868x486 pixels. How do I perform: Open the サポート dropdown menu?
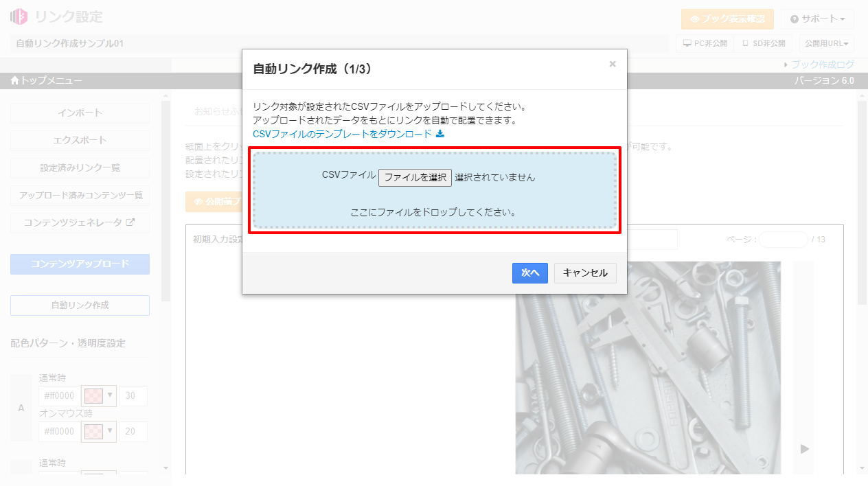click(817, 19)
